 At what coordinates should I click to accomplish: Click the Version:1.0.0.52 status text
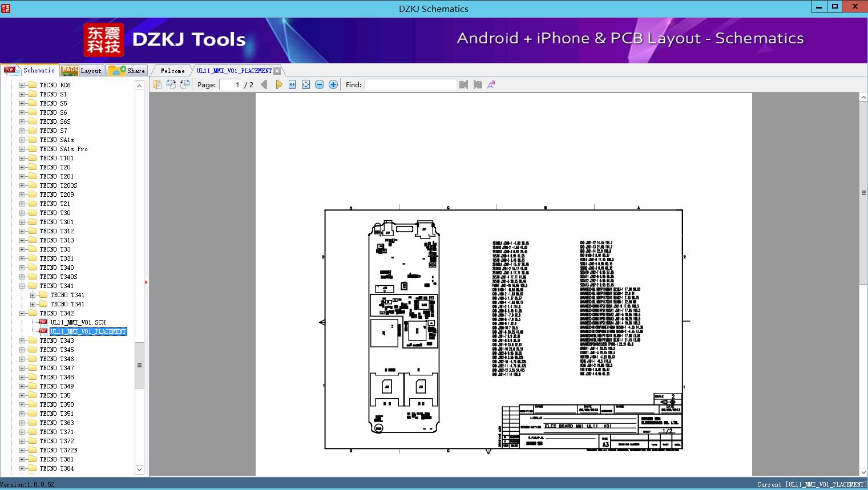(x=27, y=485)
